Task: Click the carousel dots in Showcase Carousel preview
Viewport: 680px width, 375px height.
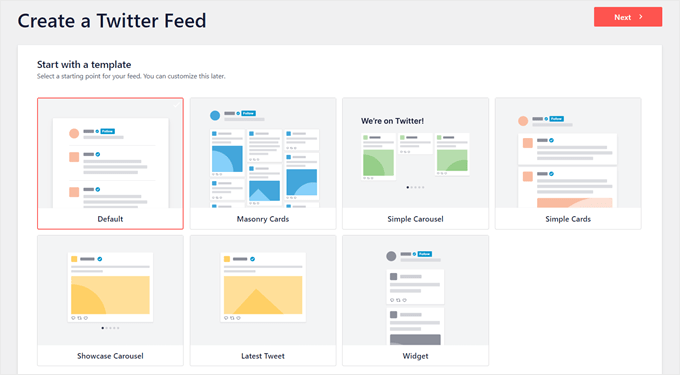Action: coord(110,328)
